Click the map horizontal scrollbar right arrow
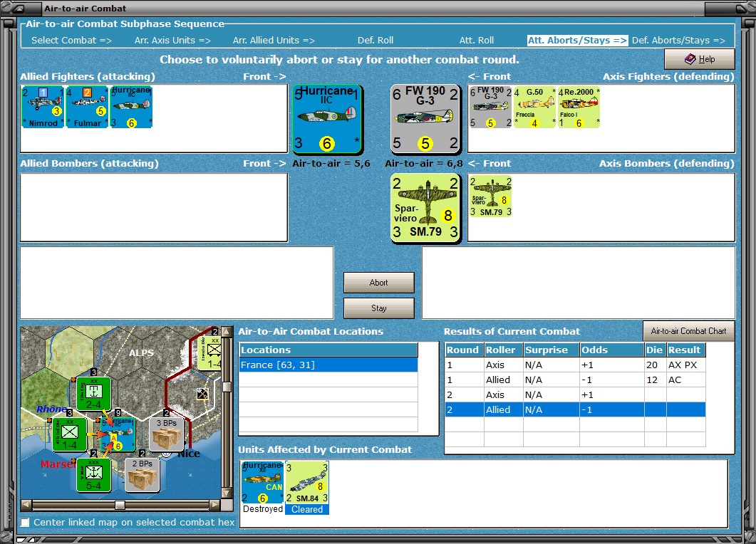This screenshot has width=756, height=544. (214, 505)
